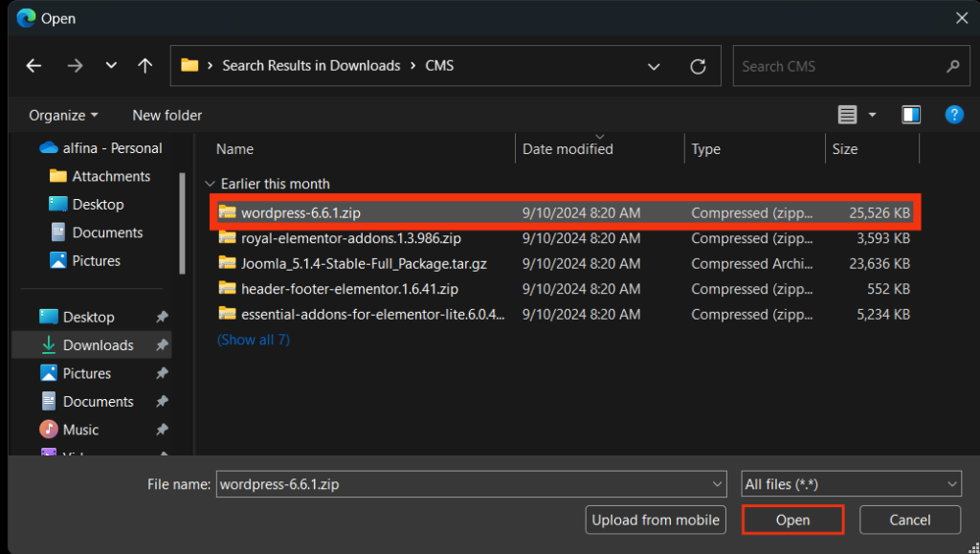Click the search magnifier icon

tap(951, 66)
